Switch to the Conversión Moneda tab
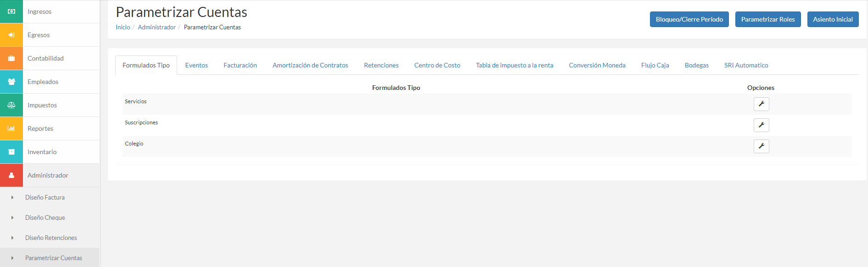Screen dimensions: 868x267 click(597, 65)
